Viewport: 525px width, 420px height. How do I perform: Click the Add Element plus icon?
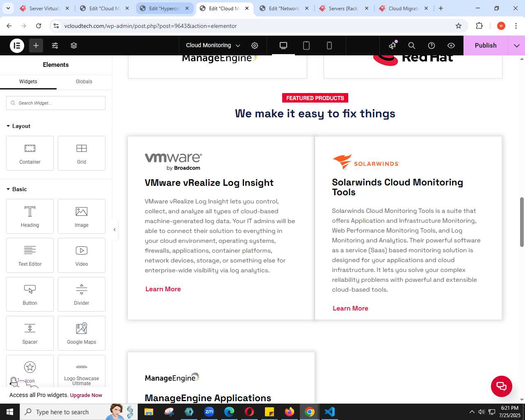tap(36, 46)
